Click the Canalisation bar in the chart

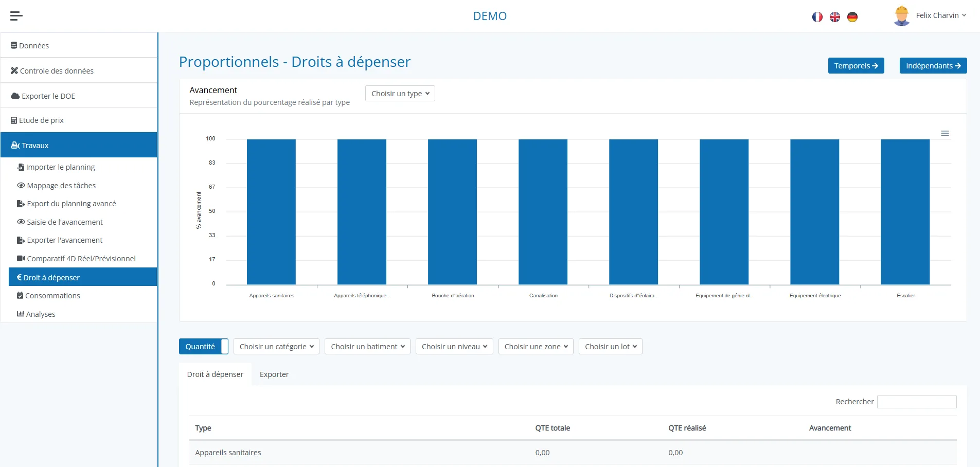pyautogui.click(x=543, y=212)
